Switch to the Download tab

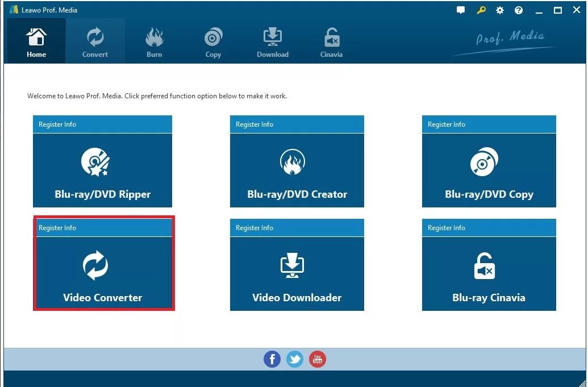point(272,40)
